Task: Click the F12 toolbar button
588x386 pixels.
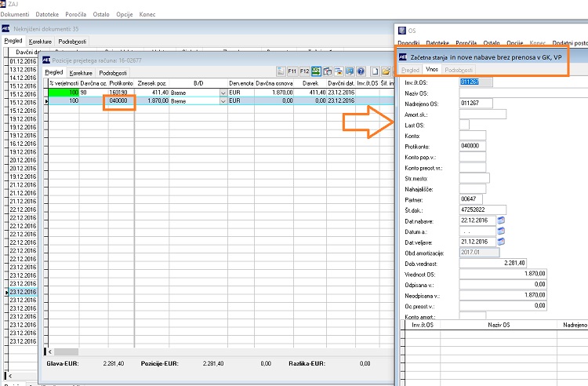Action: 304,71
